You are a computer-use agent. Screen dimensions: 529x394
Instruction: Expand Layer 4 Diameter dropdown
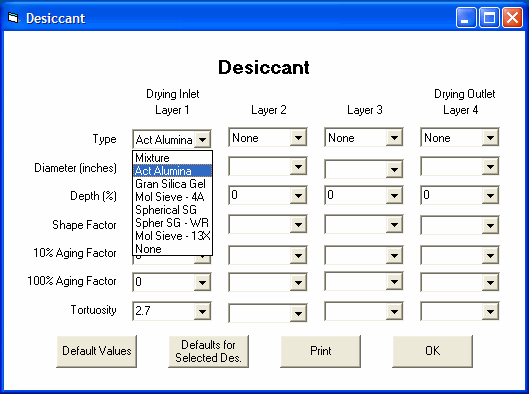tap(490, 167)
